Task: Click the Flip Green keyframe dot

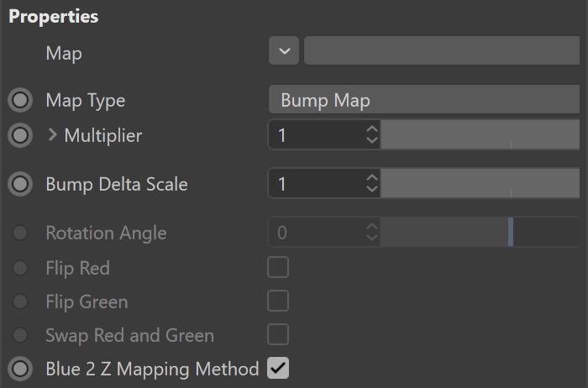Action: pos(20,301)
